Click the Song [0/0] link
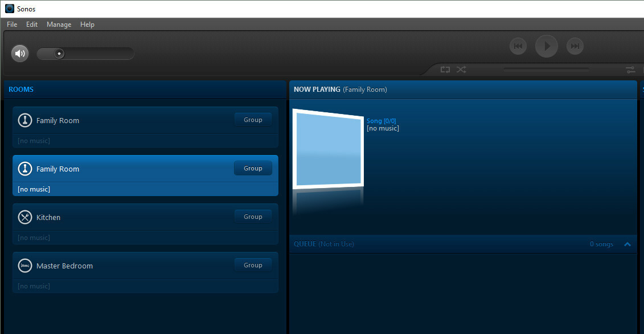Viewport: 644px width, 334px height. (381, 120)
